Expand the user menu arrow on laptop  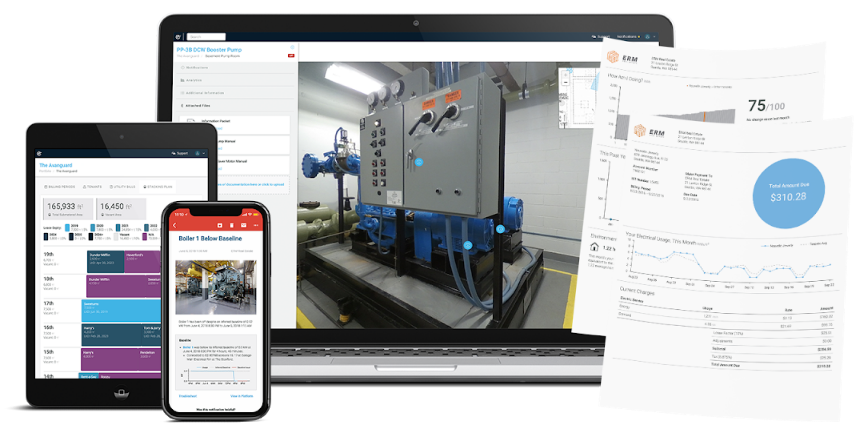pyautogui.click(x=654, y=36)
